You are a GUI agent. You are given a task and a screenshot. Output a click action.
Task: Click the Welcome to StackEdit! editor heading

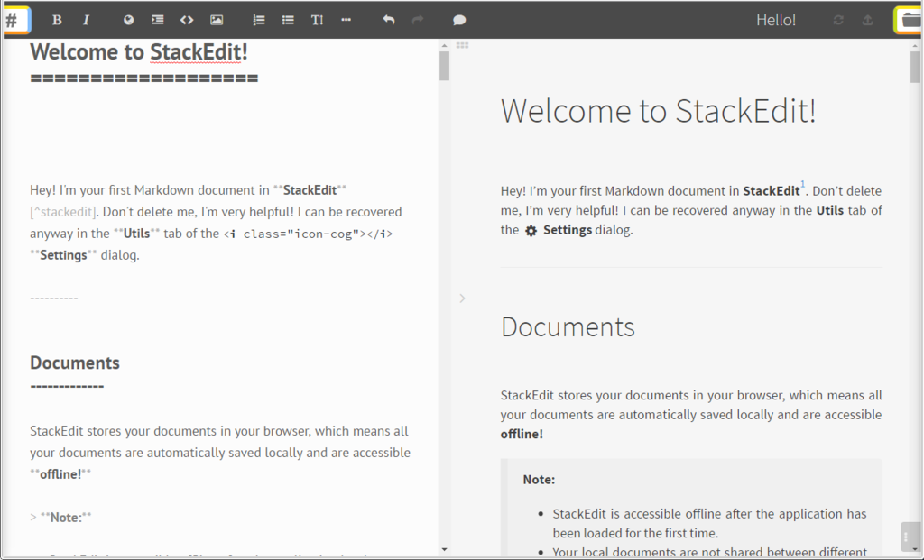[x=138, y=52]
